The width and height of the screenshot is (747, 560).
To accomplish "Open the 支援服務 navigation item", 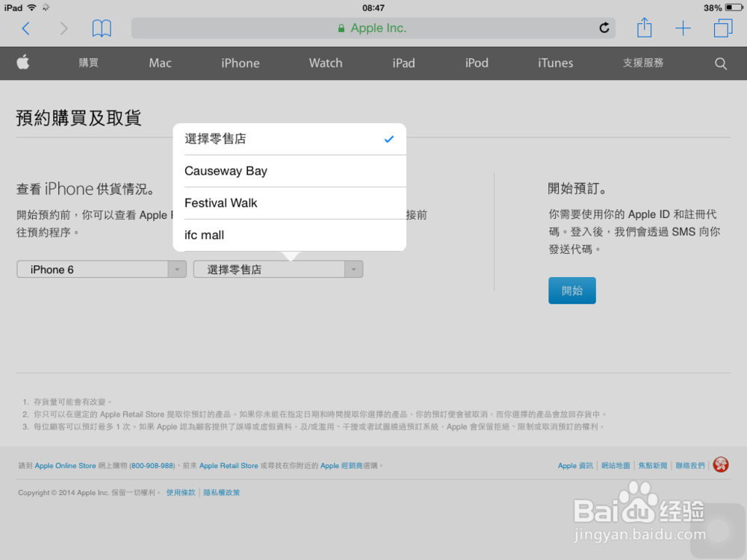I will (643, 63).
